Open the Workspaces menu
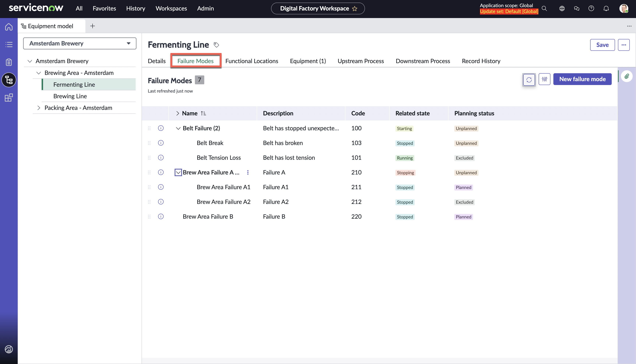This screenshot has width=636, height=364. click(171, 8)
